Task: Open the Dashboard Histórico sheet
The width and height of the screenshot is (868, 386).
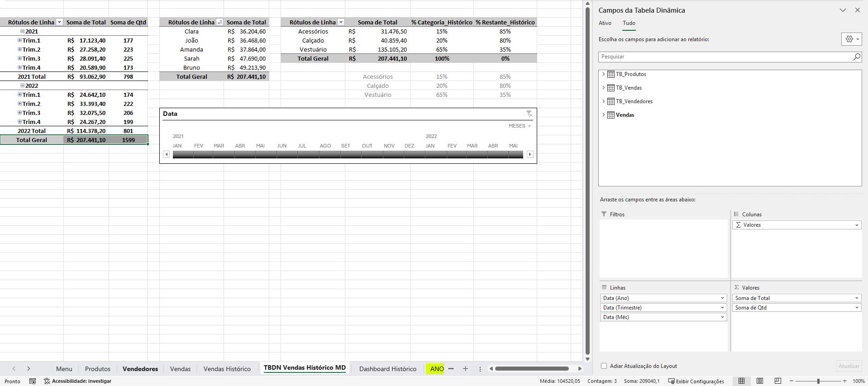Action: [388, 369]
